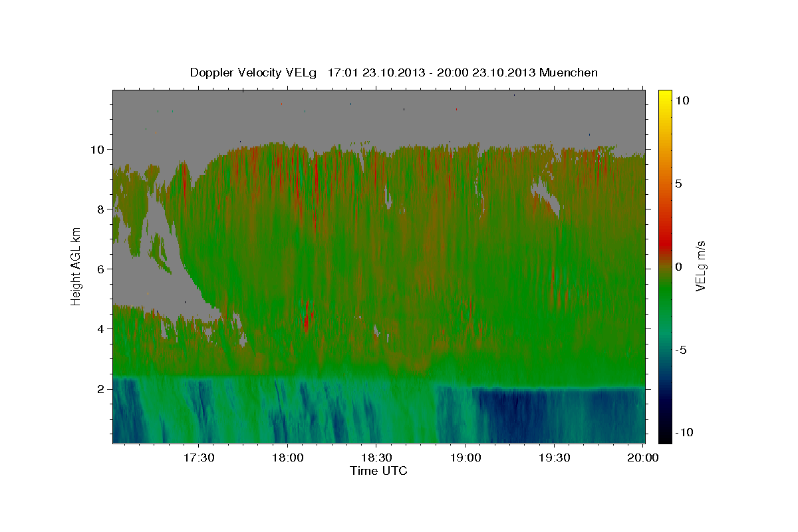This screenshot has height=532, width=798.
Task: Click the 20:00 time tick label
Action: [x=642, y=458]
